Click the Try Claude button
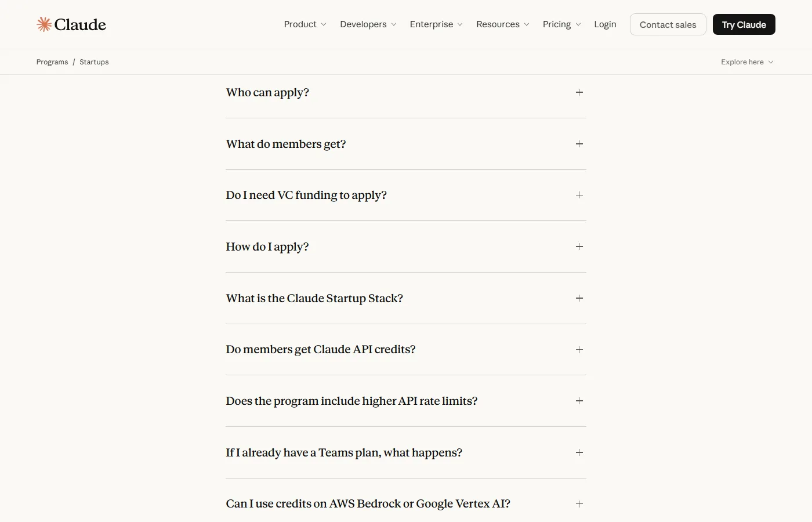 coord(744,24)
